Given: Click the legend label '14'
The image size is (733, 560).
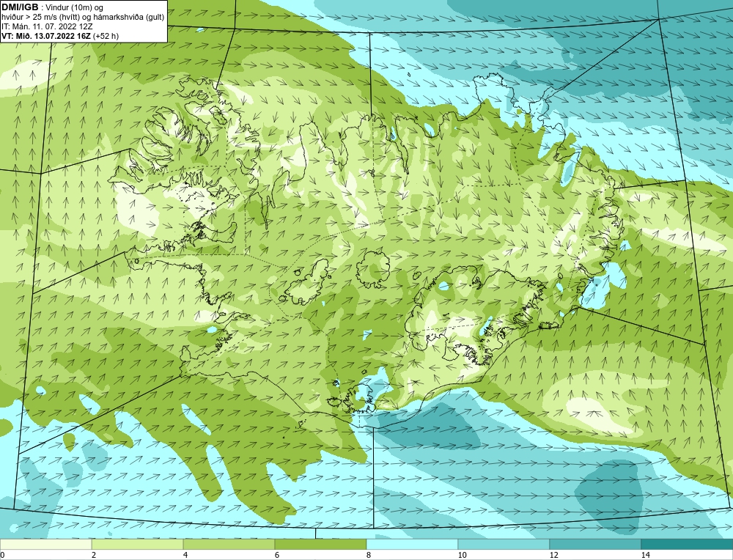Looking at the screenshot, I should (x=645, y=555).
